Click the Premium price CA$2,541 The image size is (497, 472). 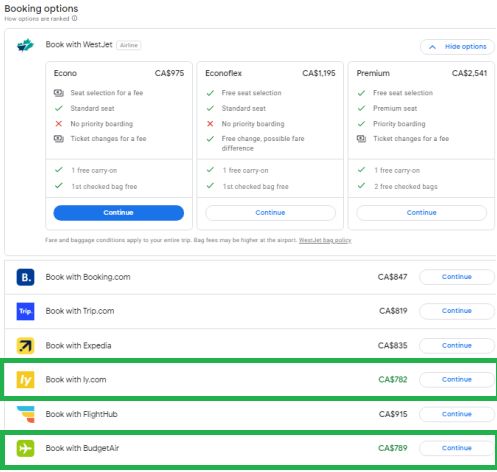point(470,73)
